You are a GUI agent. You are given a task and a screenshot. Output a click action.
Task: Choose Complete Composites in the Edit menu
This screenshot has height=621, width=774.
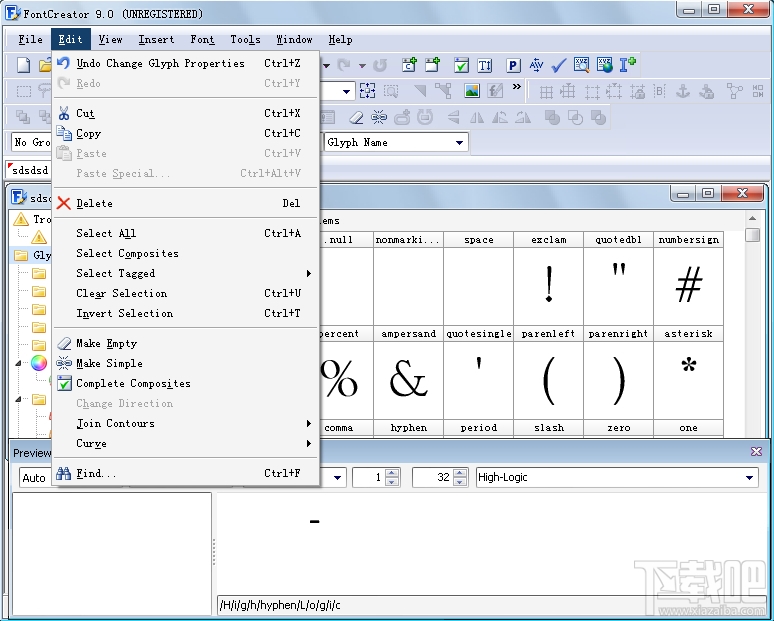(186, 384)
